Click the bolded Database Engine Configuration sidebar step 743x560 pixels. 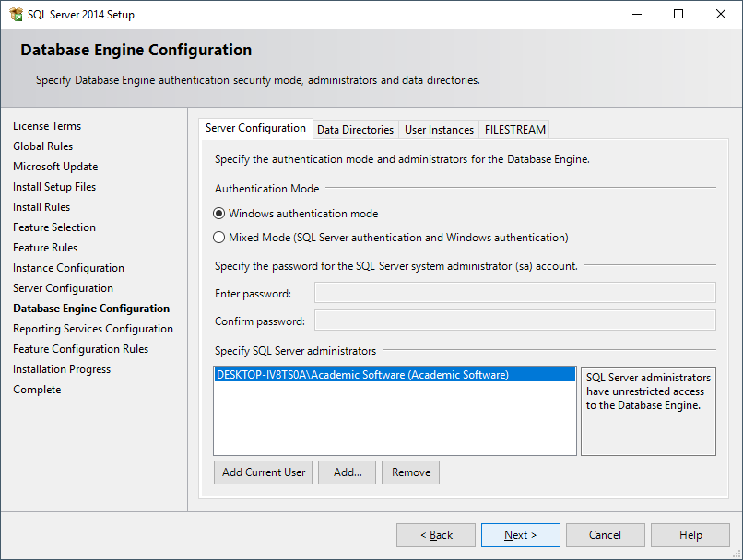click(91, 309)
